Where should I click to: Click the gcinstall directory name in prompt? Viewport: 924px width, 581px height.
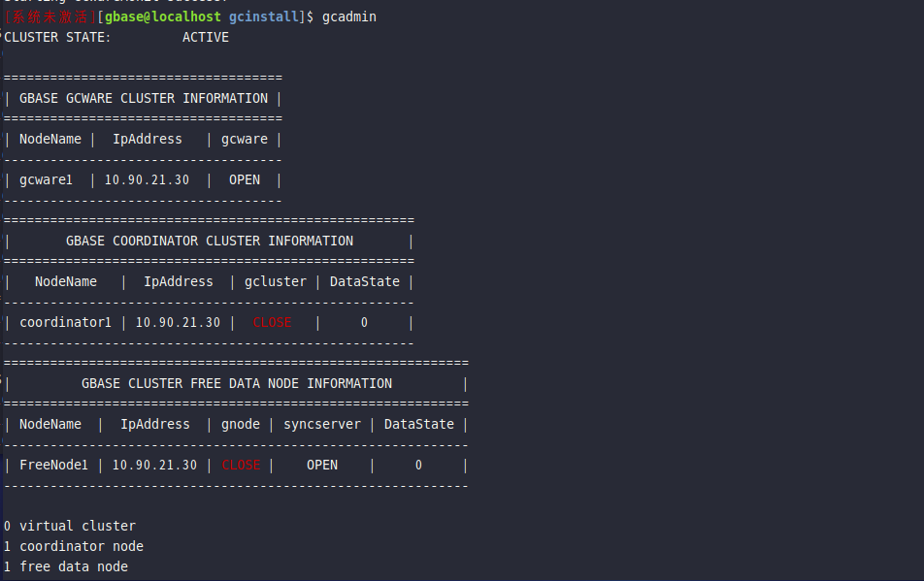tap(264, 16)
